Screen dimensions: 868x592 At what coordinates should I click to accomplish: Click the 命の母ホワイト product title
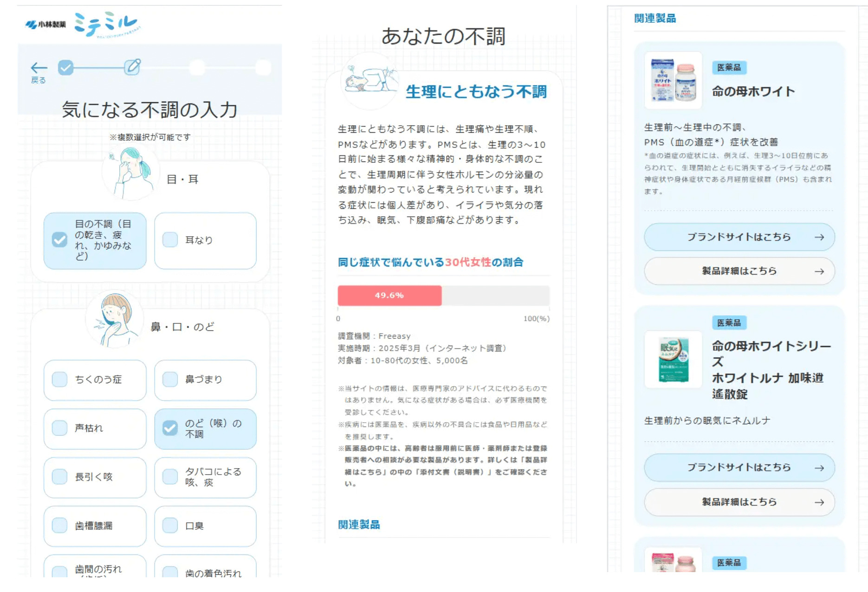pyautogui.click(x=753, y=92)
